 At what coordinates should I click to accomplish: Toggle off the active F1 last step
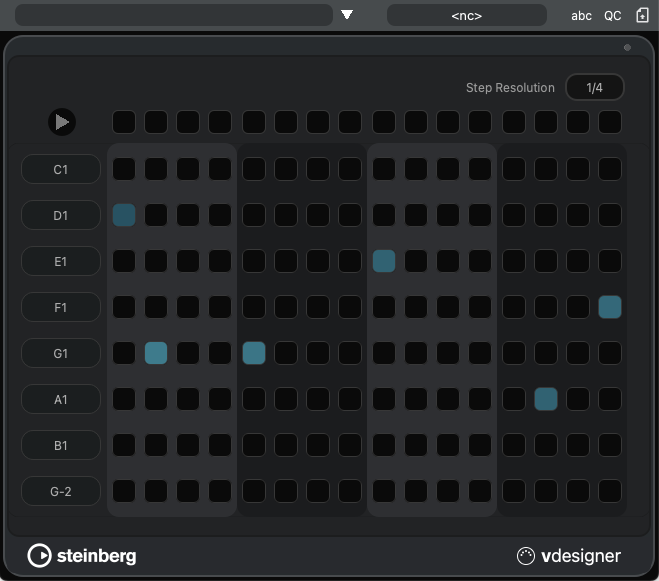pos(610,307)
